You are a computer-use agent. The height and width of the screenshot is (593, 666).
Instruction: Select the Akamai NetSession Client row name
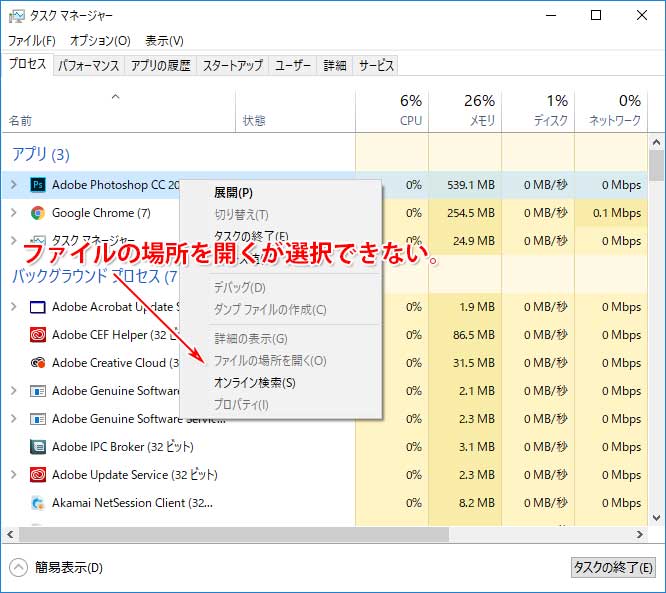(133, 503)
